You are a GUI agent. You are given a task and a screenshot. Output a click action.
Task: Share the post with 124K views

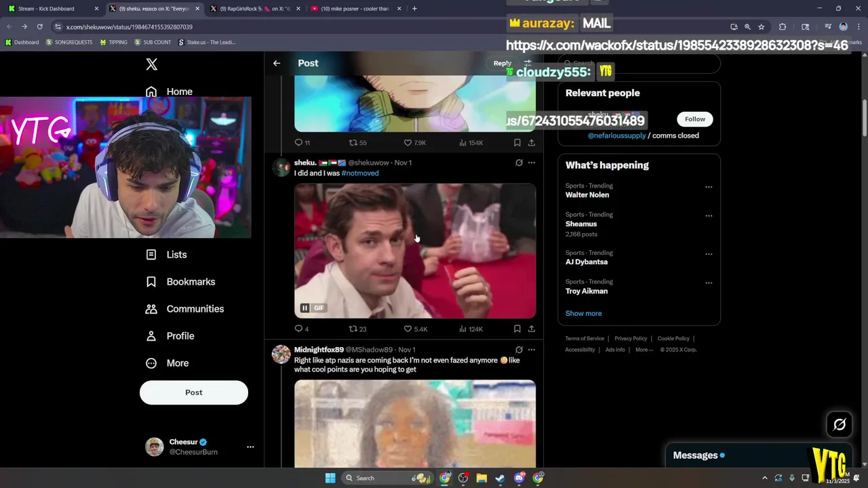click(x=532, y=329)
